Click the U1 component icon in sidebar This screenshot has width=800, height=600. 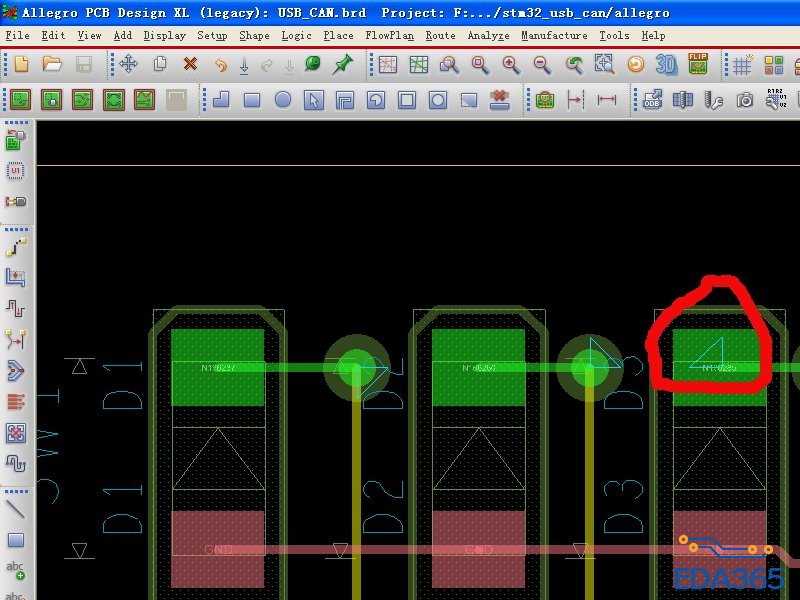coord(15,170)
